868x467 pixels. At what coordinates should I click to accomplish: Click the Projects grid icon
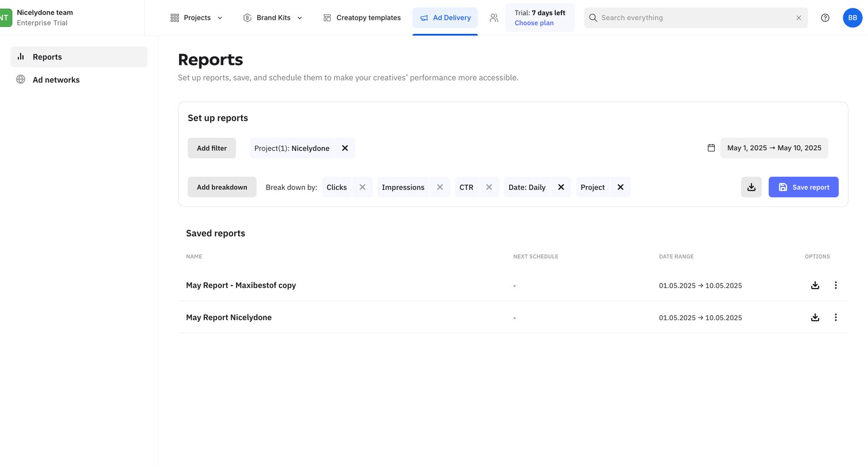click(x=175, y=18)
